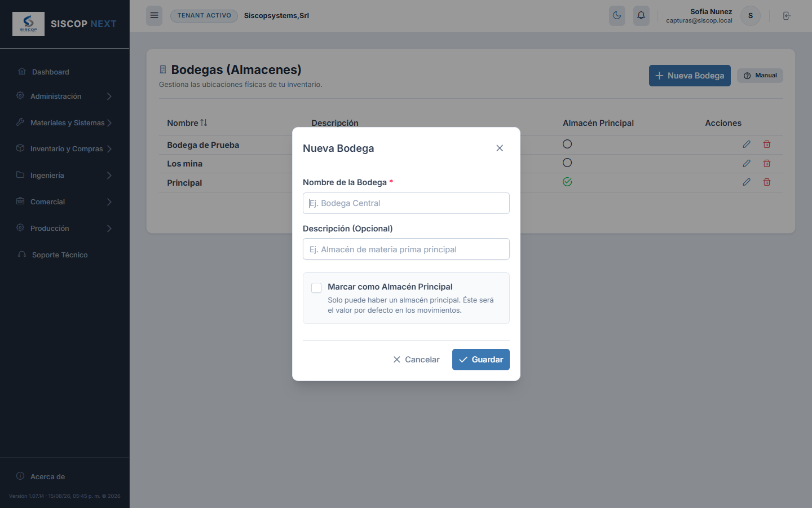The width and height of the screenshot is (812, 508).
Task: Click the Acciones column header
Action: 723,123
